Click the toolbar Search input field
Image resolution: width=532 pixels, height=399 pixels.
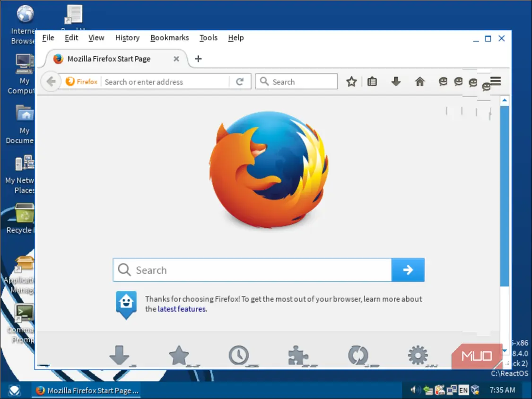[296, 81]
